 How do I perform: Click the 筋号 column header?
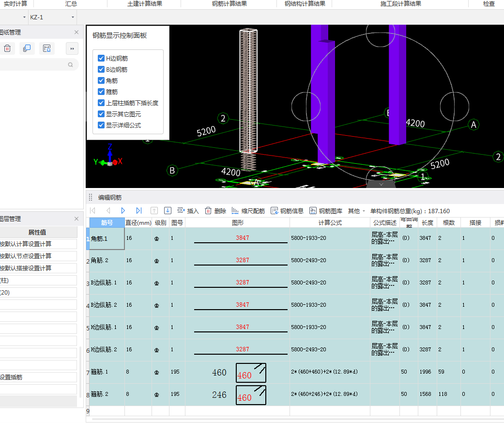point(107,222)
